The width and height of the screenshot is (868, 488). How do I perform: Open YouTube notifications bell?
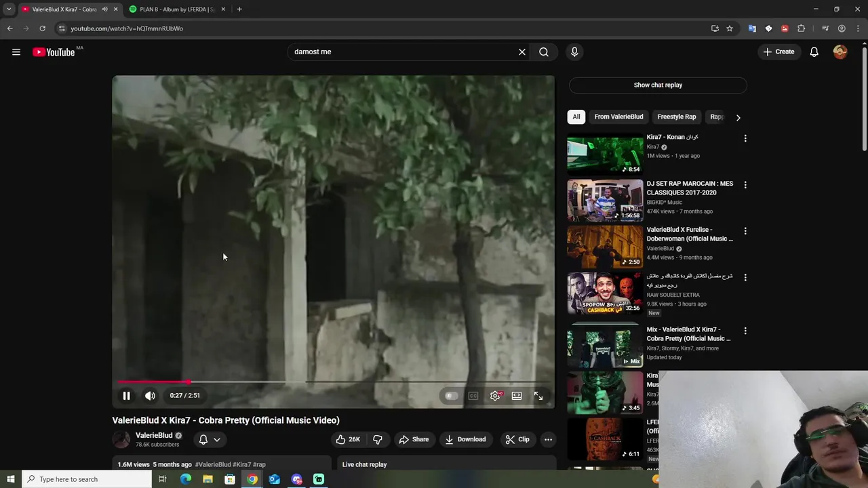(814, 52)
